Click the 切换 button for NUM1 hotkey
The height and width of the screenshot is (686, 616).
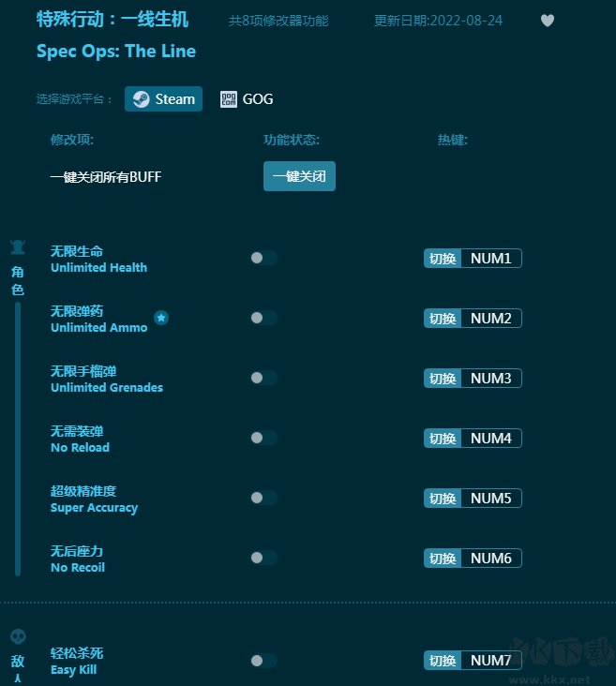[443, 259]
